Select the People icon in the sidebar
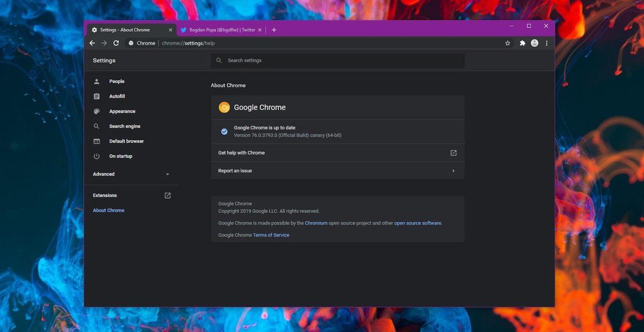 [97, 81]
